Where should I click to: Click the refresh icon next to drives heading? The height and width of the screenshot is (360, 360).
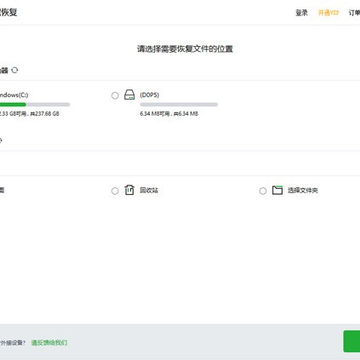click(15, 70)
